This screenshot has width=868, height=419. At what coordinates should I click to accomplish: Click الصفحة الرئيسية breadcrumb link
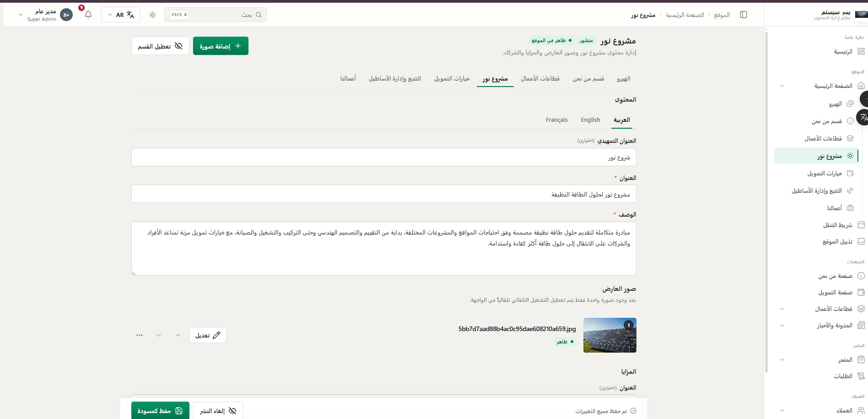point(685,15)
